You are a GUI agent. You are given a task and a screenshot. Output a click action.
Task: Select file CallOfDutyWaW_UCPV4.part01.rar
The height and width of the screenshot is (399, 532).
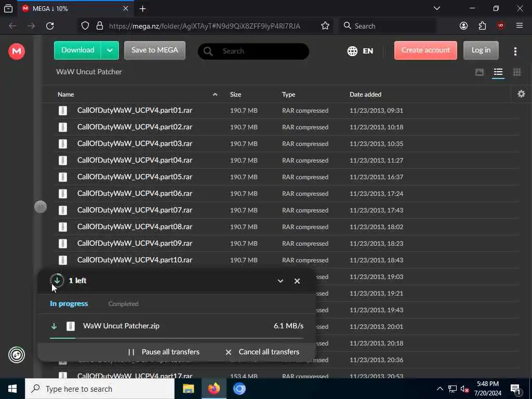click(286, 111)
